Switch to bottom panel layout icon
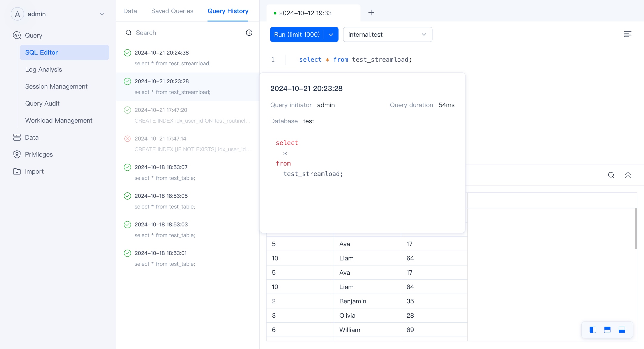 click(x=622, y=330)
